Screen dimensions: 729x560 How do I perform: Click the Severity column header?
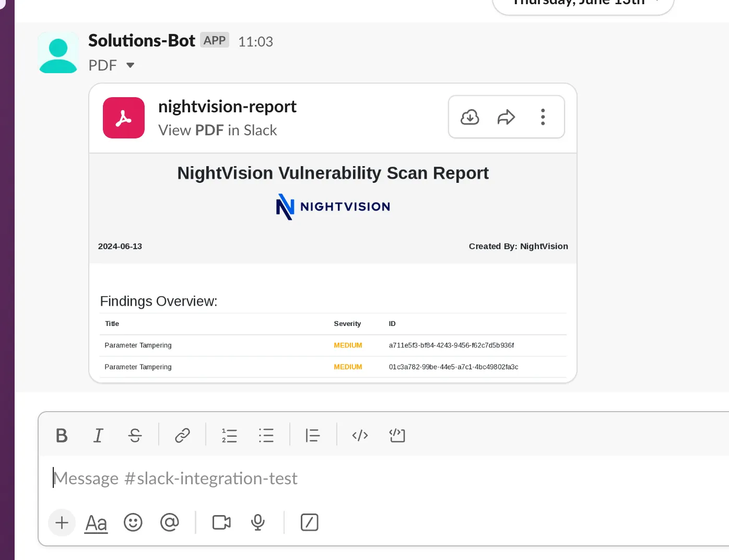click(x=347, y=324)
